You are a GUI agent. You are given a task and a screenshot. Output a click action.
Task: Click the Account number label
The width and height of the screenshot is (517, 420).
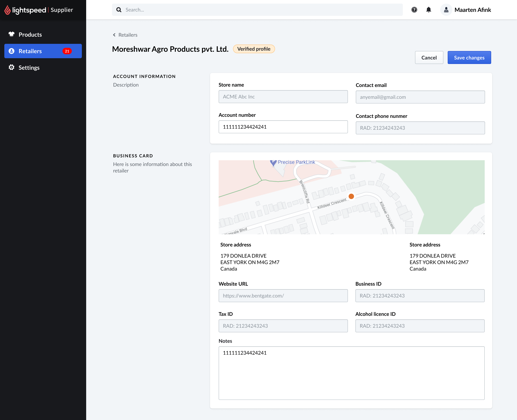(237, 115)
